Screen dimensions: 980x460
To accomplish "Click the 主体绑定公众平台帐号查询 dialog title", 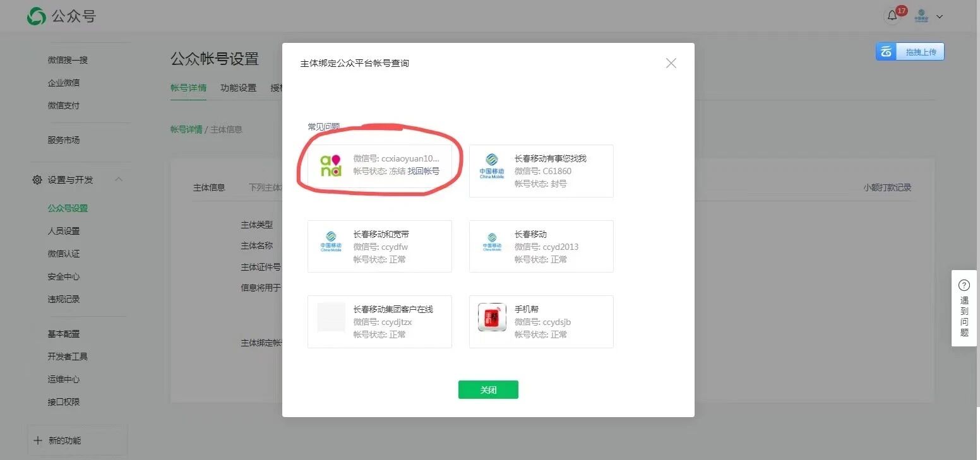I will (354, 63).
